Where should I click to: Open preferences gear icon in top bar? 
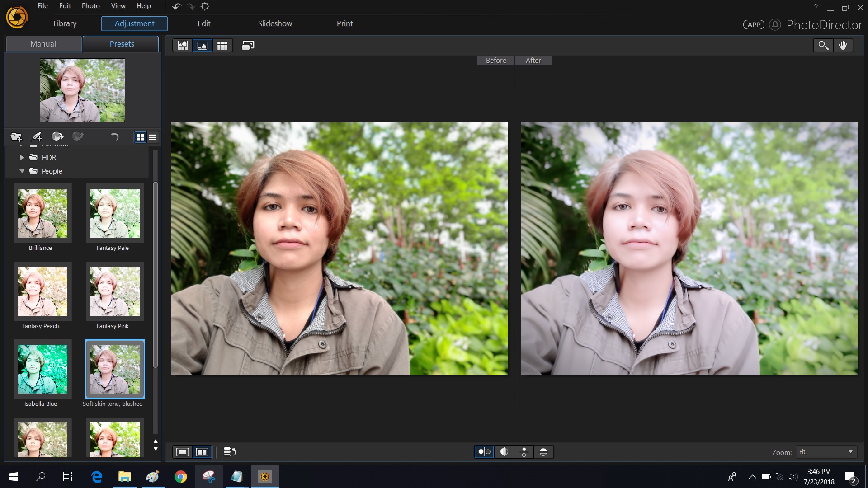(x=205, y=6)
